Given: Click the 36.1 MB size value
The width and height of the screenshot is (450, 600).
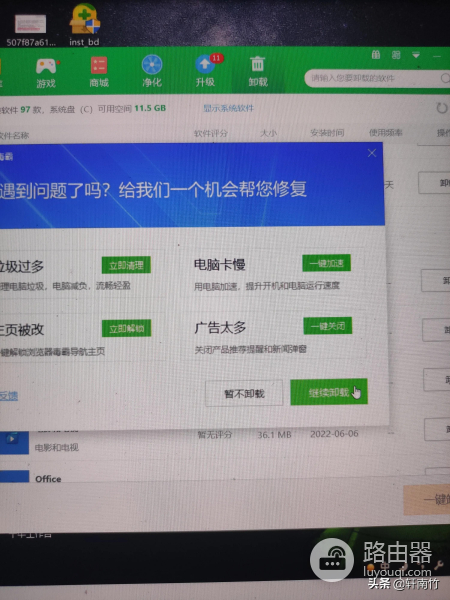Looking at the screenshot, I should coord(274,435).
